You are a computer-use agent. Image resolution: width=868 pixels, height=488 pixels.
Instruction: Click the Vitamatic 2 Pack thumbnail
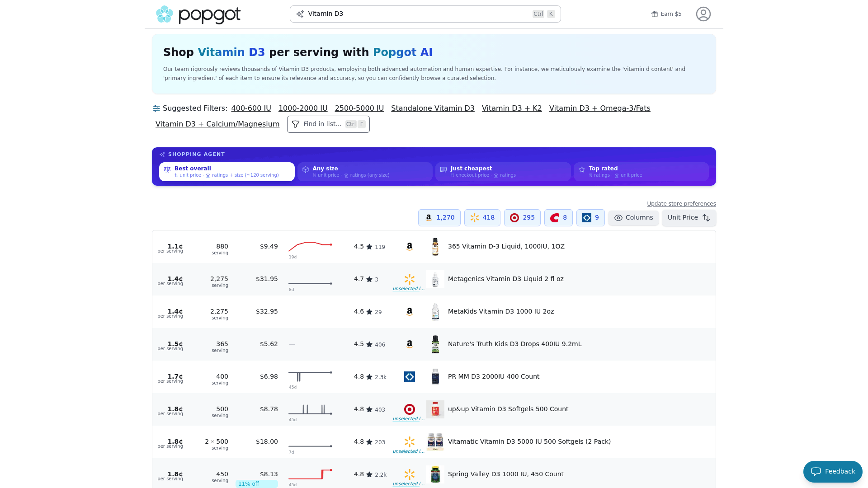tap(435, 442)
